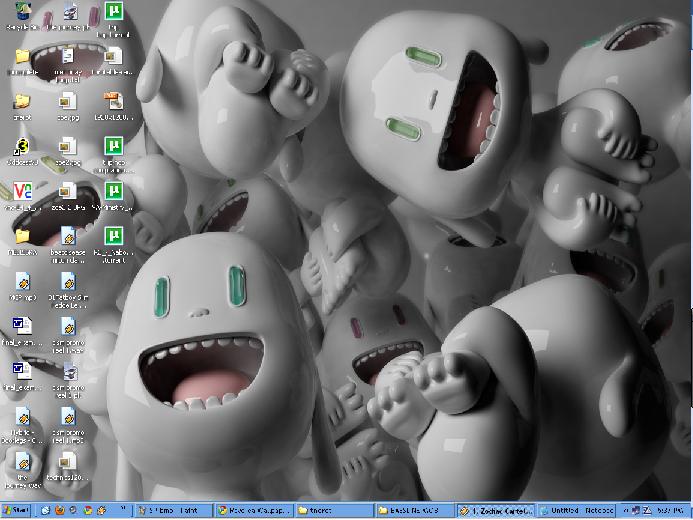Select the 'check' folder on desktop
Screen dimensions: 693x520
click(23, 106)
